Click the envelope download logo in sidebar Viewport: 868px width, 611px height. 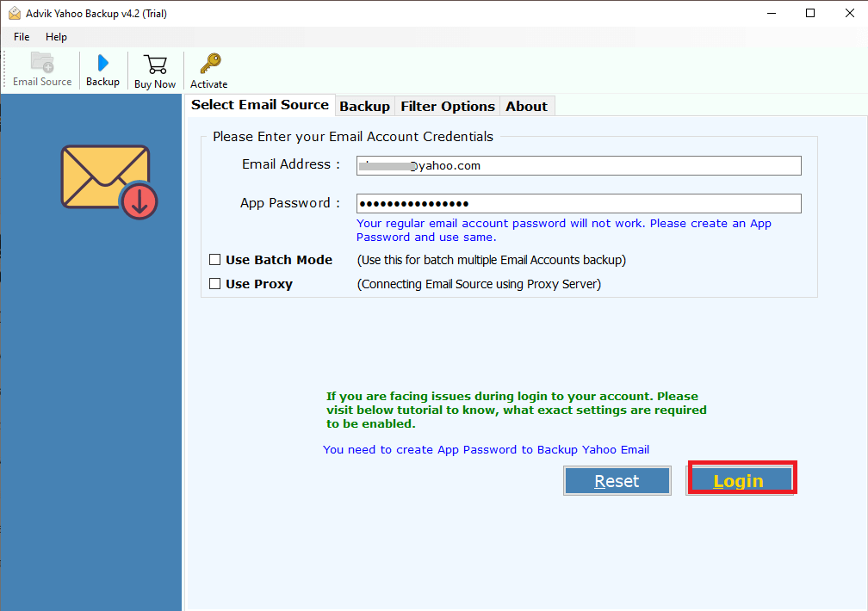109,182
